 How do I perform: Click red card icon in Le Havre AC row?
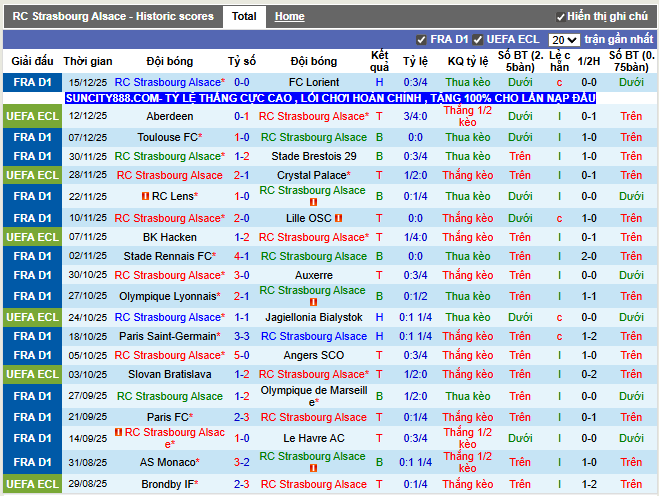click(x=119, y=432)
